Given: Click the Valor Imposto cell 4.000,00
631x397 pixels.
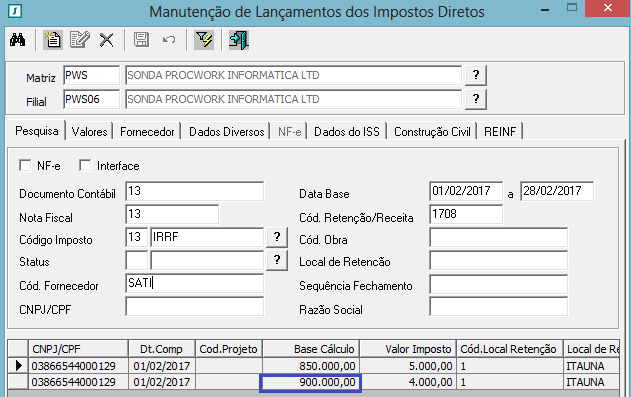Looking at the screenshot, I should pyautogui.click(x=408, y=382).
